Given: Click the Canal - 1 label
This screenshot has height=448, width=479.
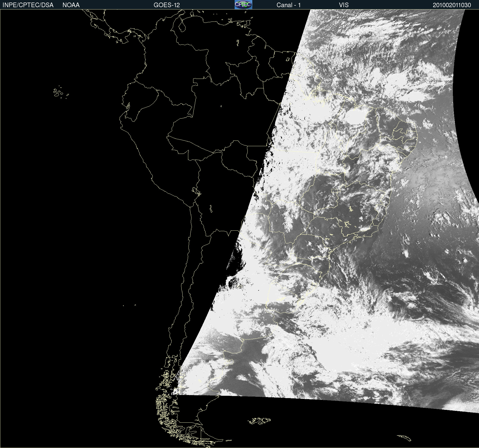Looking at the screenshot, I should coord(289,5).
